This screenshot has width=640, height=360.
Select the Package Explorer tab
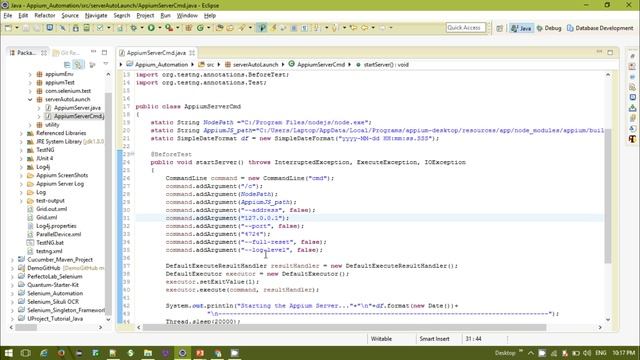(x=27, y=53)
